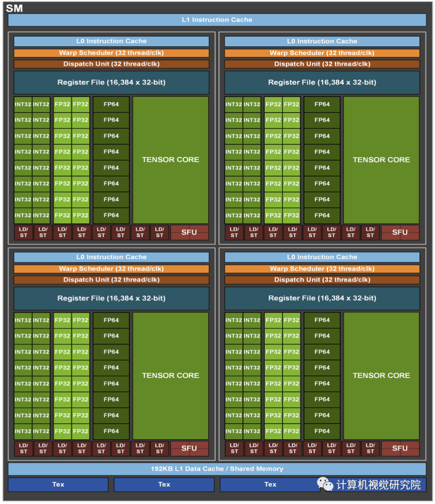Select the bottom-right Dispatch Unit bar
This screenshot has width=435, height=504.
tap(322, 279)
